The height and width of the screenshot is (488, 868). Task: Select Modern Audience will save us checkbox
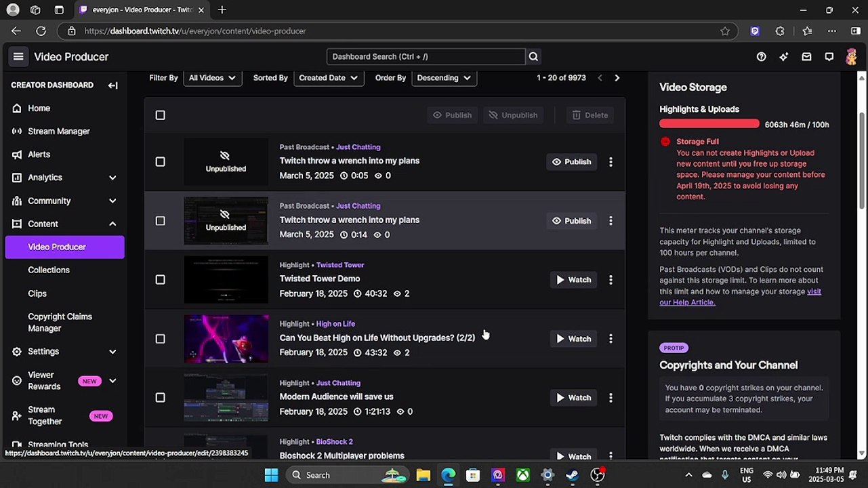pyautogui.click(x=160, y=398)
